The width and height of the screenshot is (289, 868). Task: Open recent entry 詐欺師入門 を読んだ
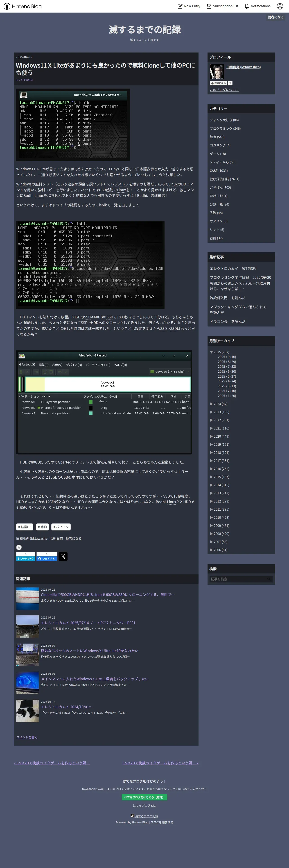(x=227, y=298)
